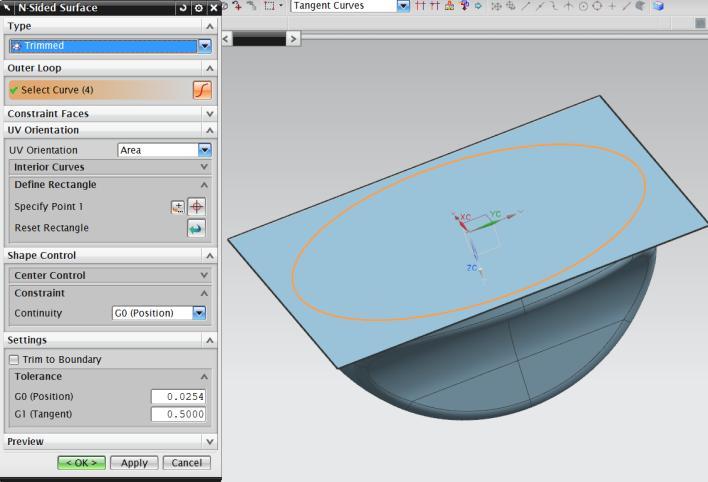Image resolution: width=708 pixels, height=482 pixels.
Task: Open the Continuity G0 (Position) dropdown
Action: click(x=199, y=313)
